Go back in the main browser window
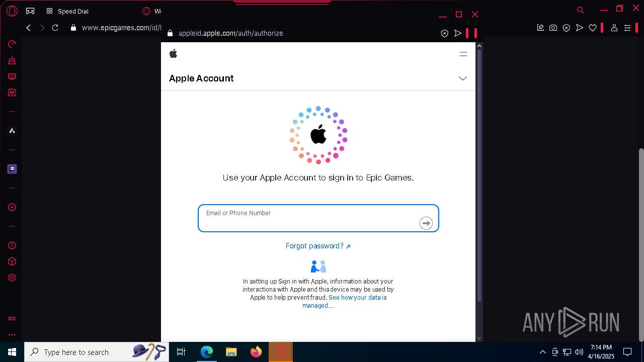The height and width of the screenshot is (362, 644). click(29, 28)
